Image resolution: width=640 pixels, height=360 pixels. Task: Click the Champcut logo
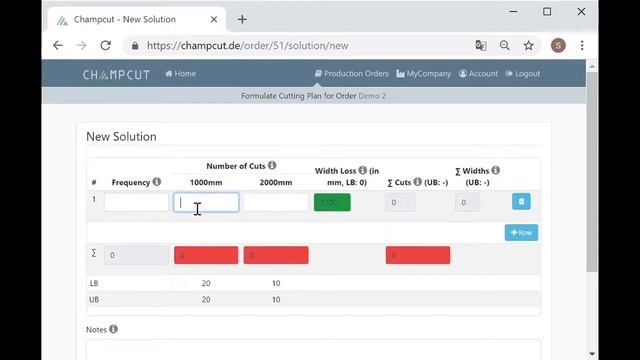(116, 74)
